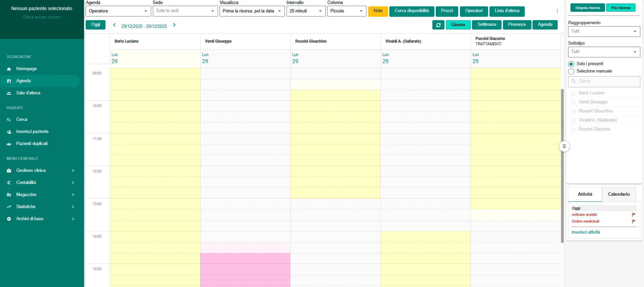
Task: Open the ordinare avastin activity
Action: [584, 215]
